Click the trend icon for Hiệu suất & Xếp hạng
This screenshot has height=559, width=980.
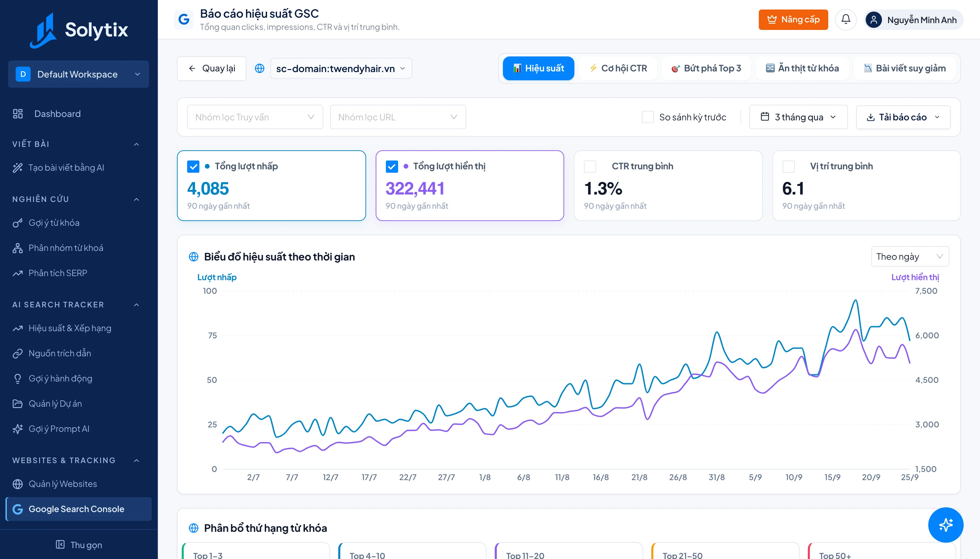click(x=18, y=328)
